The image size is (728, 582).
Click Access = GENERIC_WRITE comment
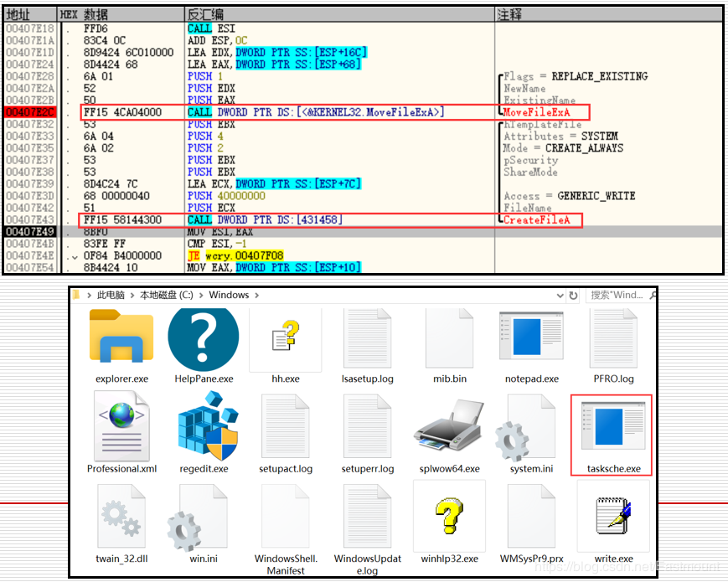pos(570,196)
